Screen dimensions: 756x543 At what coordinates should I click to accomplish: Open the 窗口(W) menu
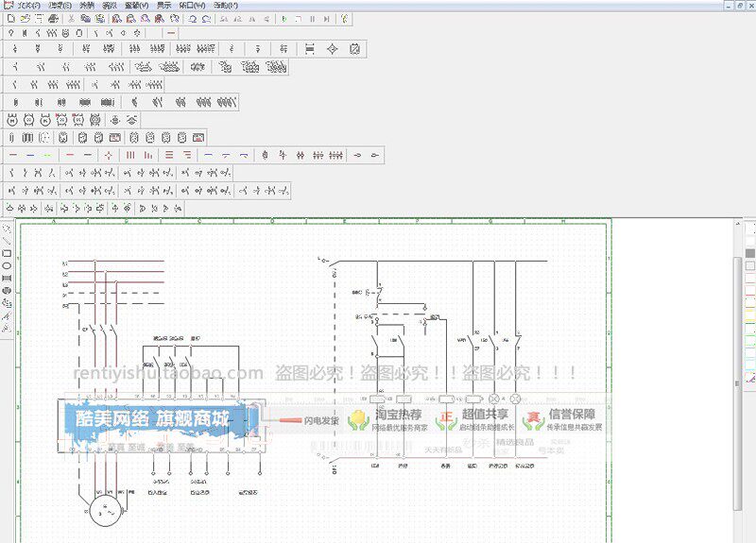pos(192,6)
